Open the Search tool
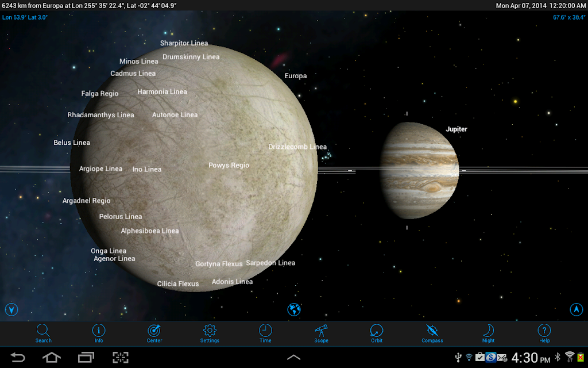588x368 pixels. pyautogui.click(x=43, y=333)
